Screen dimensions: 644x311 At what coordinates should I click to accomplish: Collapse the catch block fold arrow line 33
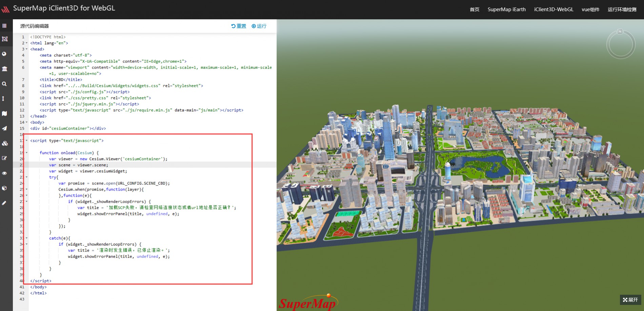pos(27,238)
